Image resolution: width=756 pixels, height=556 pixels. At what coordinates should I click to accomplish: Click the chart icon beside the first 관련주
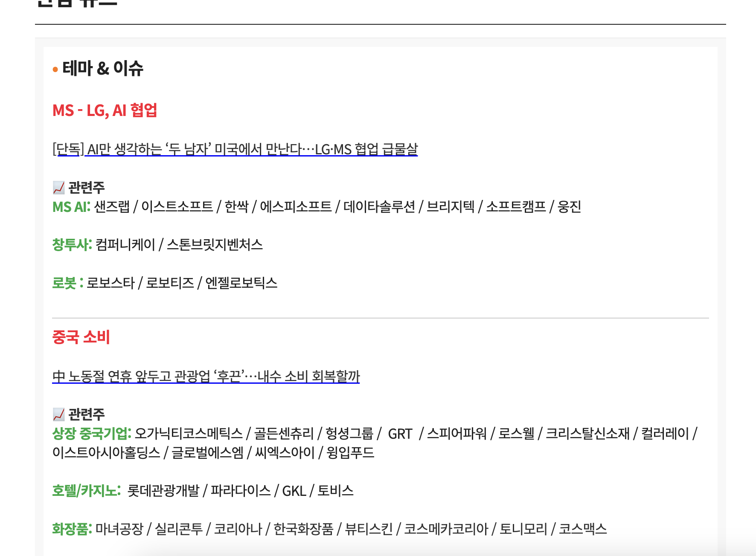(x=58, y=187)
